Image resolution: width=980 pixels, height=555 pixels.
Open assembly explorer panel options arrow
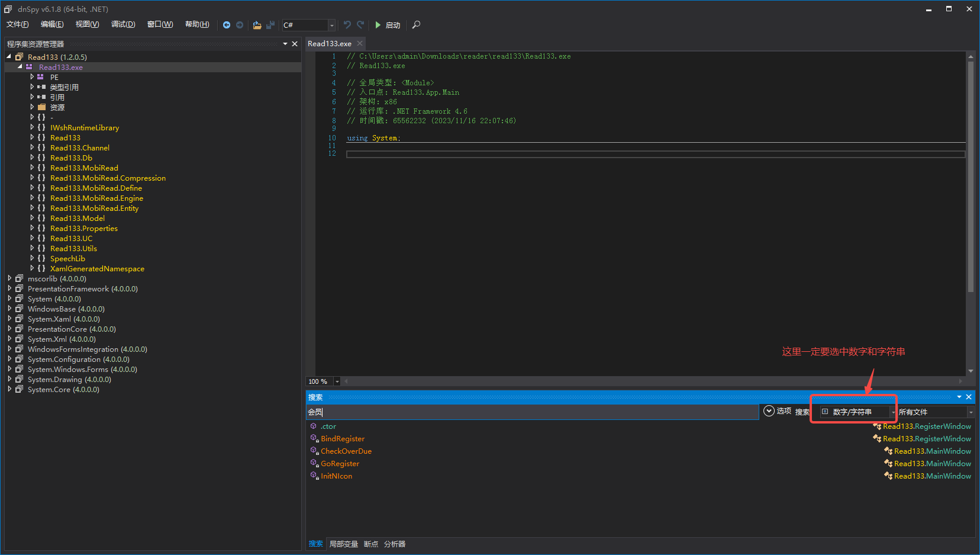tap(285, 44)
